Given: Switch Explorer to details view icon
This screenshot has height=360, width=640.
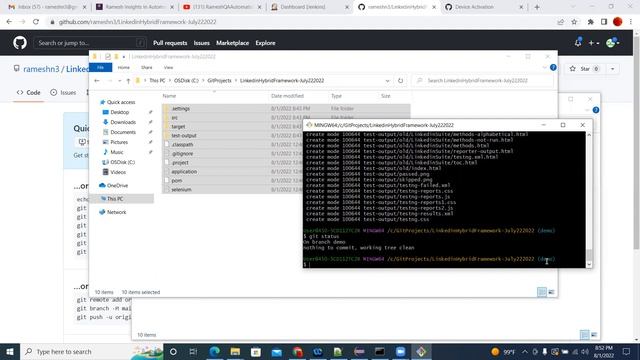Looking at the screenshot, I should [x=542, y=292].
